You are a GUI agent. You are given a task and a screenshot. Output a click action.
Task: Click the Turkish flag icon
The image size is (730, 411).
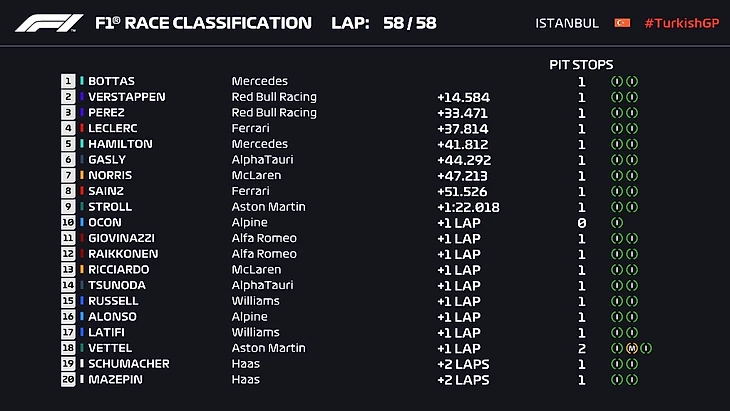click(622, 23)
